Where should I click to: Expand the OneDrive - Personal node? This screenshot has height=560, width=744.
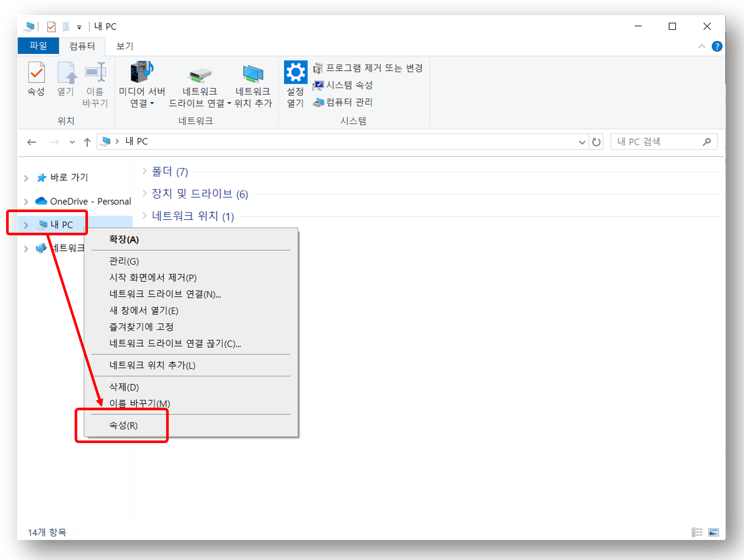[26, 201]
